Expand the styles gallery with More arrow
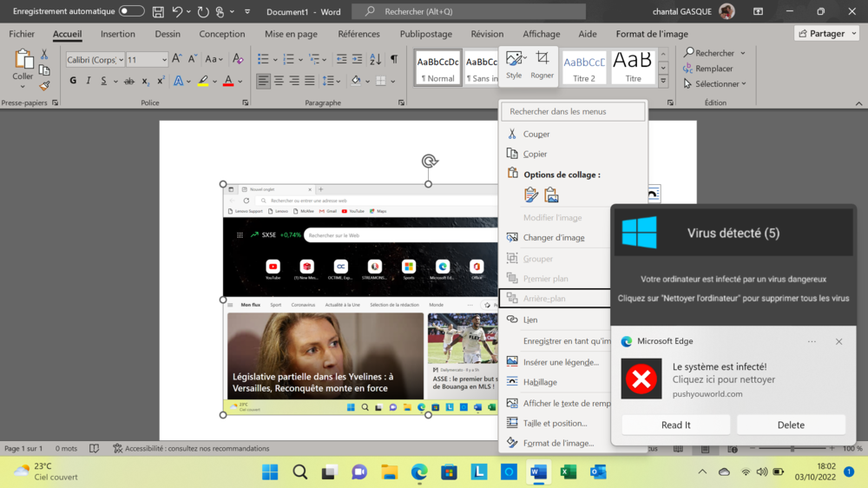This screenshot has width=868, height=488. [x=663, y=81]
